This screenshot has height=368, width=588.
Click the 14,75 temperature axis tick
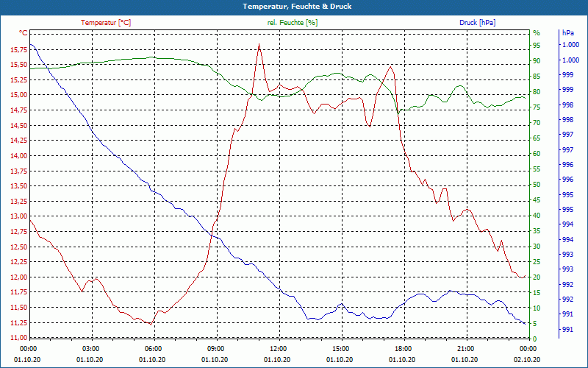(x=19, y=110)
